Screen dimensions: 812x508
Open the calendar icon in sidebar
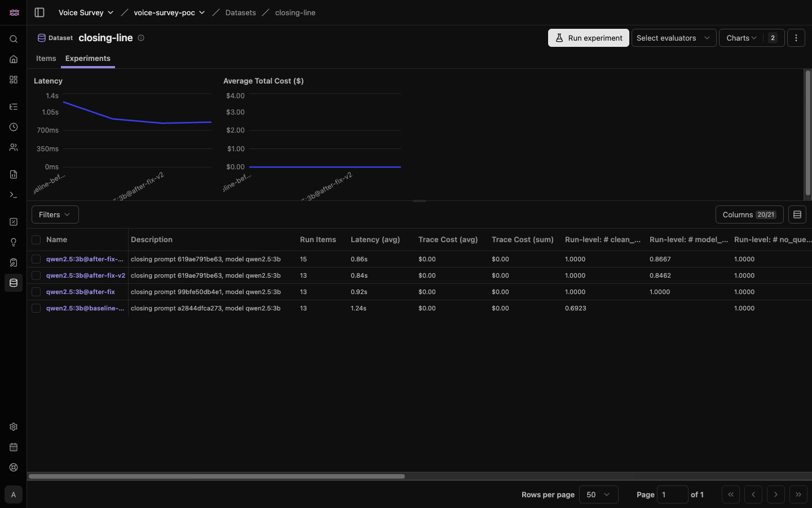[x=14, y=447]
